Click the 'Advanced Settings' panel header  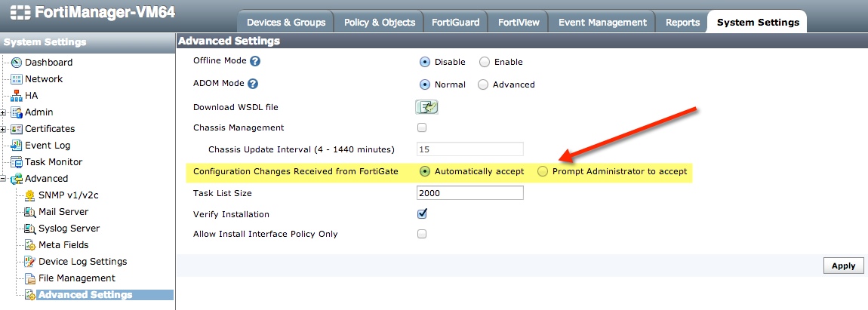pos(229,41)
